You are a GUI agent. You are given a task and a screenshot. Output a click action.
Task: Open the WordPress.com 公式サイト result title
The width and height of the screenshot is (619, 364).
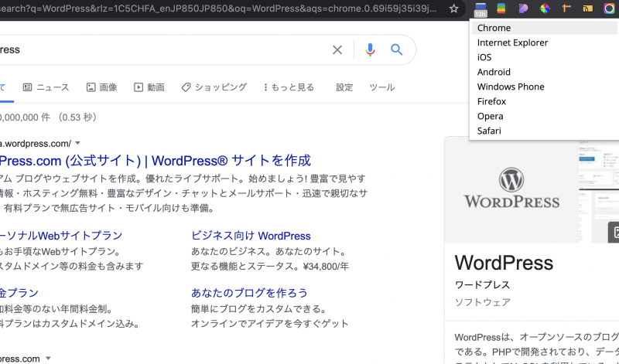tap(156, 161)
